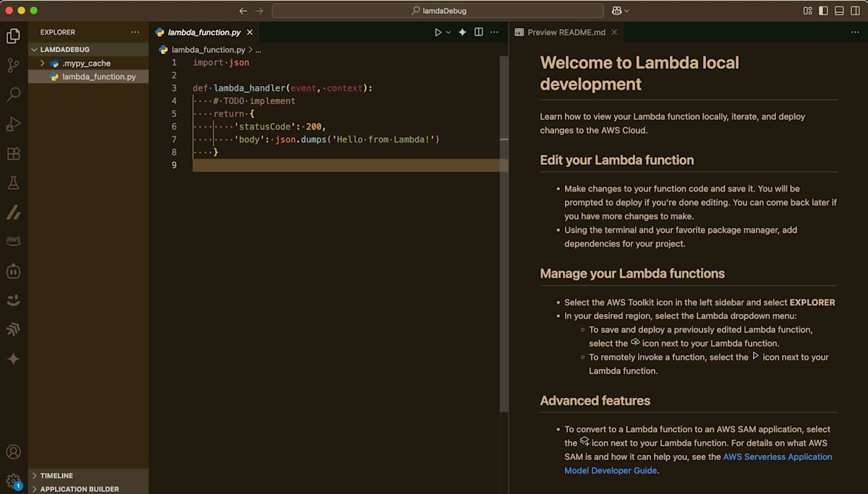Open the Testing flask view

pyautogui.click(x=13, y=183)
